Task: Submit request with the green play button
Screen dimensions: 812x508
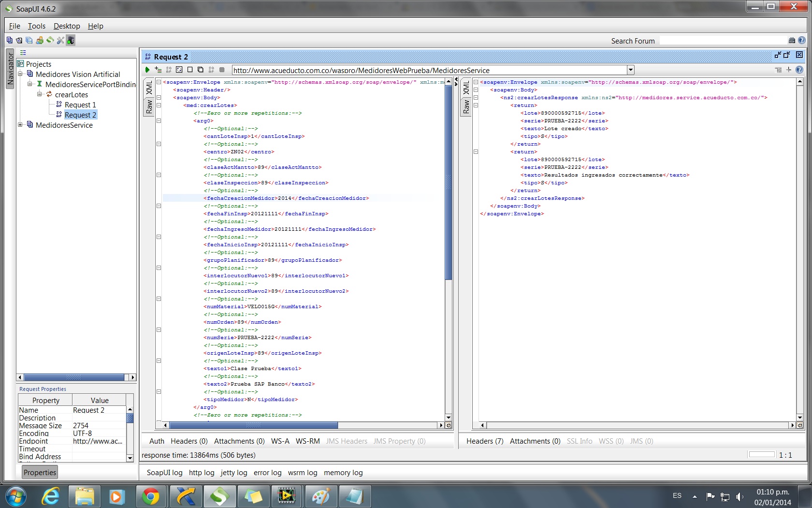Action: (147, 70)
